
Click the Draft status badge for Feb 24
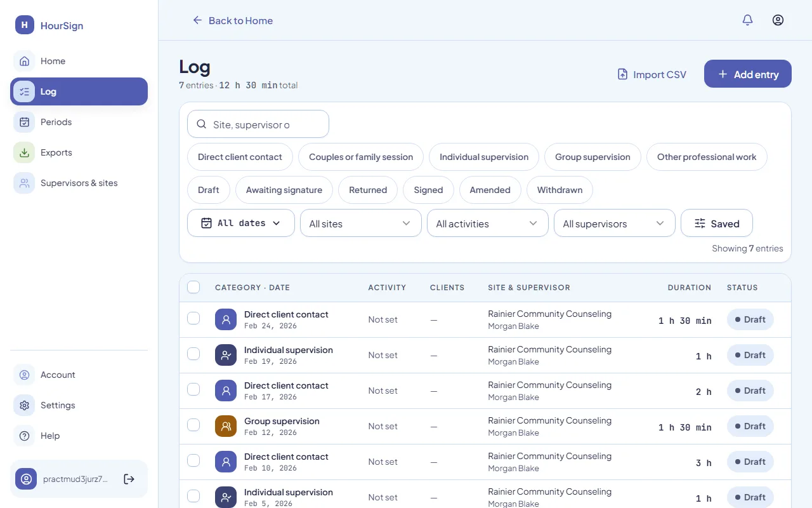750,319
